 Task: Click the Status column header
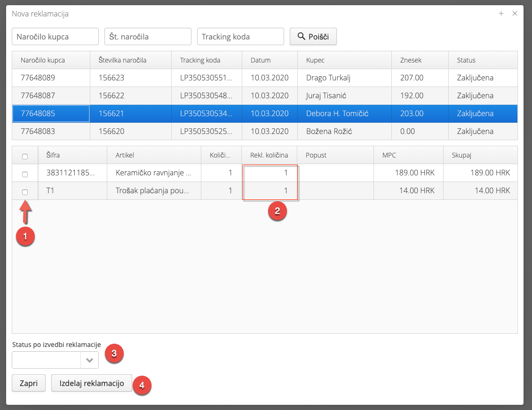click(x=483, y=60)
